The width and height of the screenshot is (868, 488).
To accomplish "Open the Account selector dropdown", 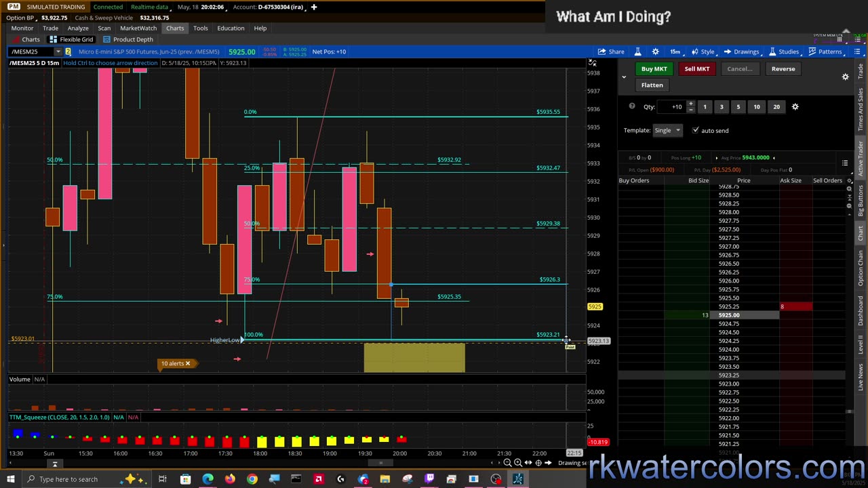I will (x=268, y=7).
